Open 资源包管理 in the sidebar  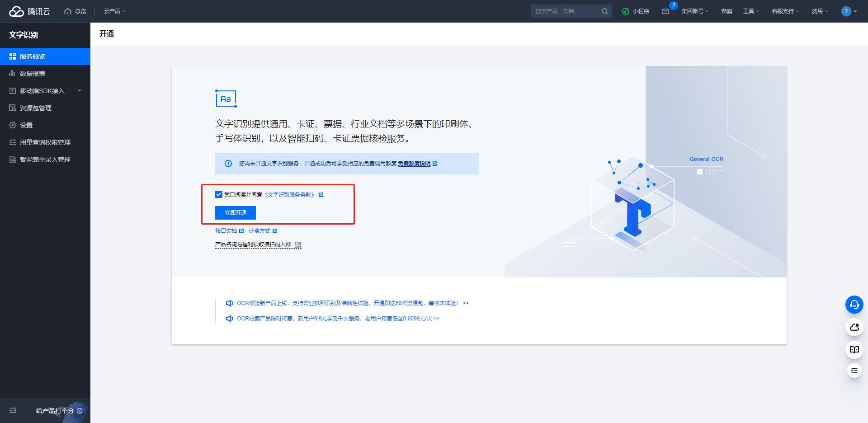45,108
